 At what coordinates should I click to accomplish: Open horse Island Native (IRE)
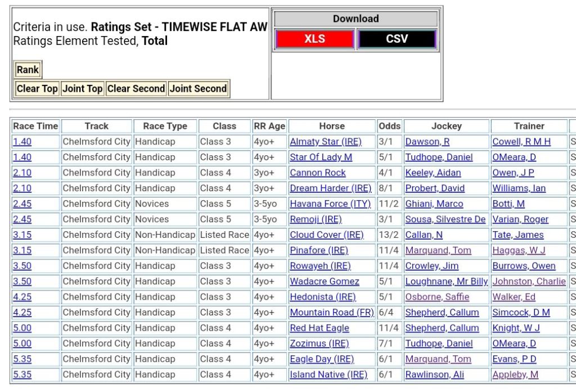328,374
